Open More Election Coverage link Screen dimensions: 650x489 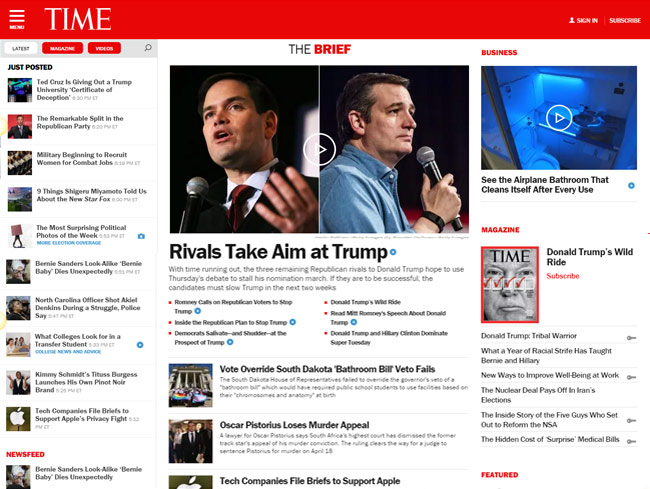coord(69,243)
